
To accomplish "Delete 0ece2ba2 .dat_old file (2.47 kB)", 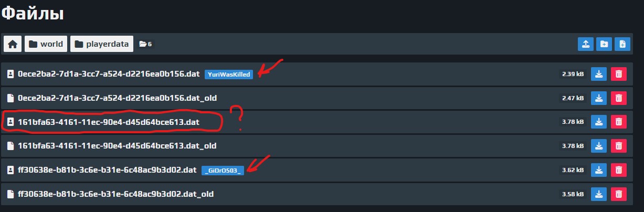I will click(x=618, y=98).
